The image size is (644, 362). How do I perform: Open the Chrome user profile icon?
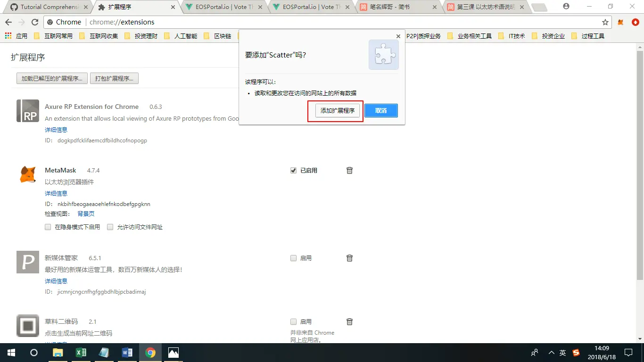pyautogui.click(x=566, y=7)
